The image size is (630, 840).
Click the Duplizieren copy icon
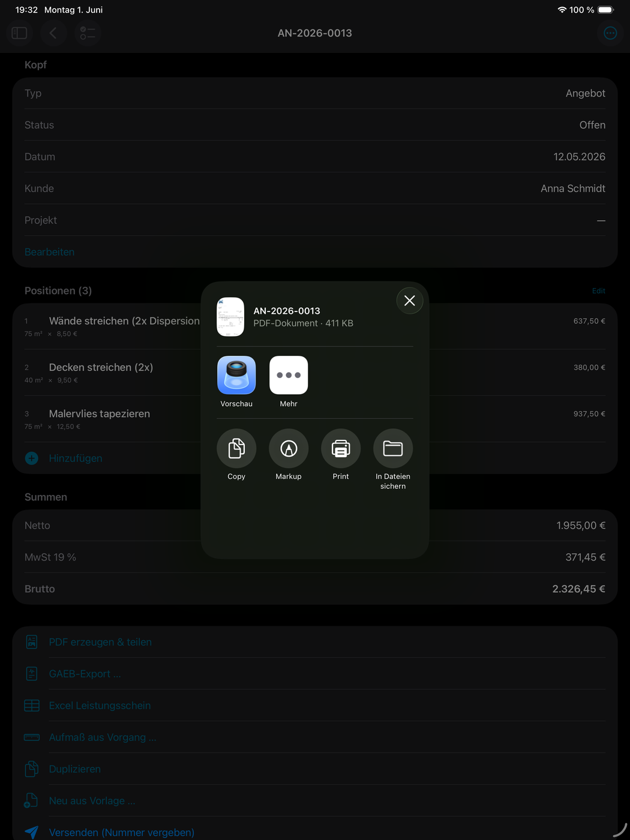pos(32,769)
